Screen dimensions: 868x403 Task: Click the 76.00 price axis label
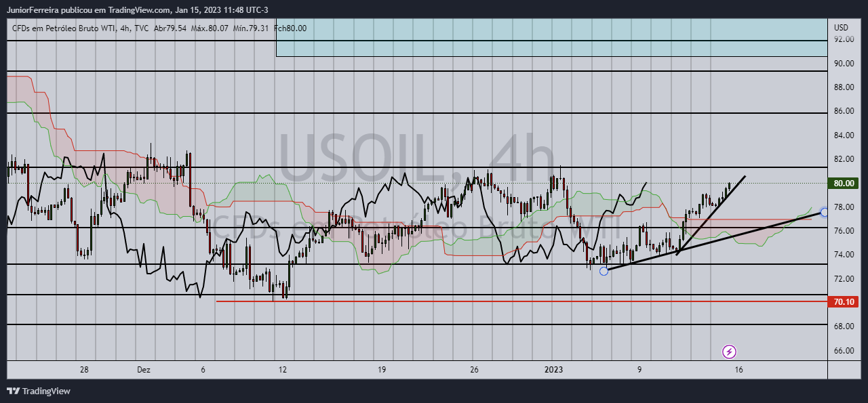(844, 231)
